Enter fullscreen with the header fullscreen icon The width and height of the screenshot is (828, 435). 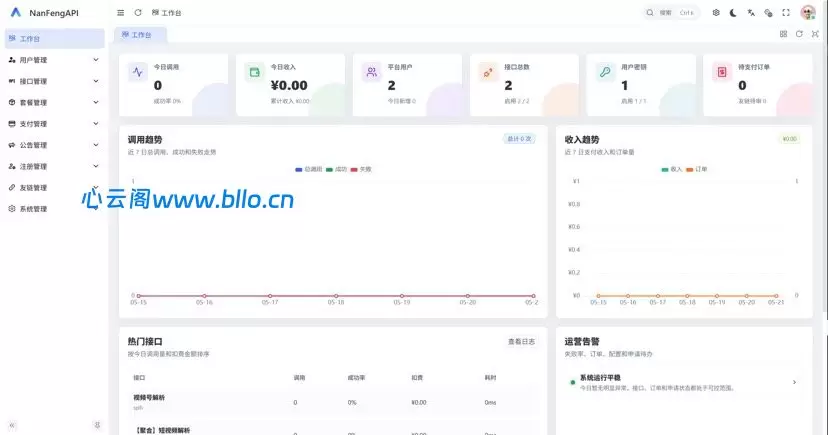(x=786, y=13)
